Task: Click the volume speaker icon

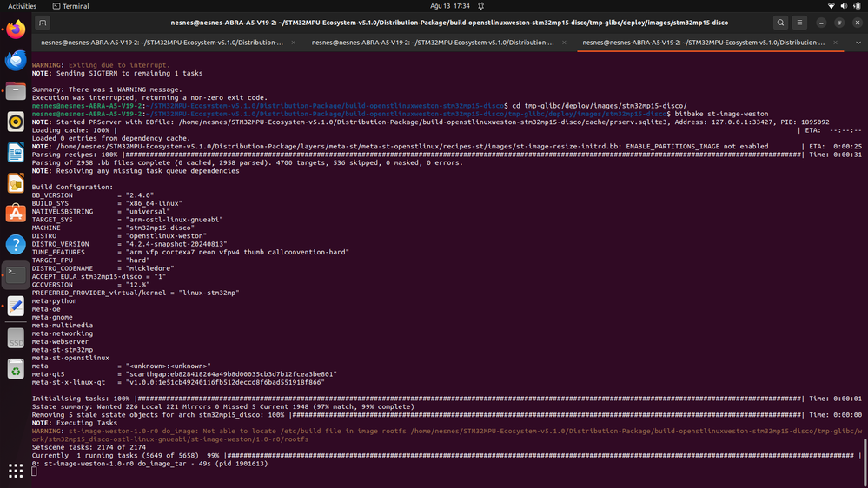Action: [844, 6]
